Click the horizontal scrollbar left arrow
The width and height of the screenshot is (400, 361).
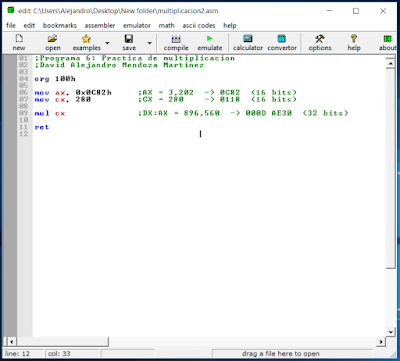click(x=12, y=342)
